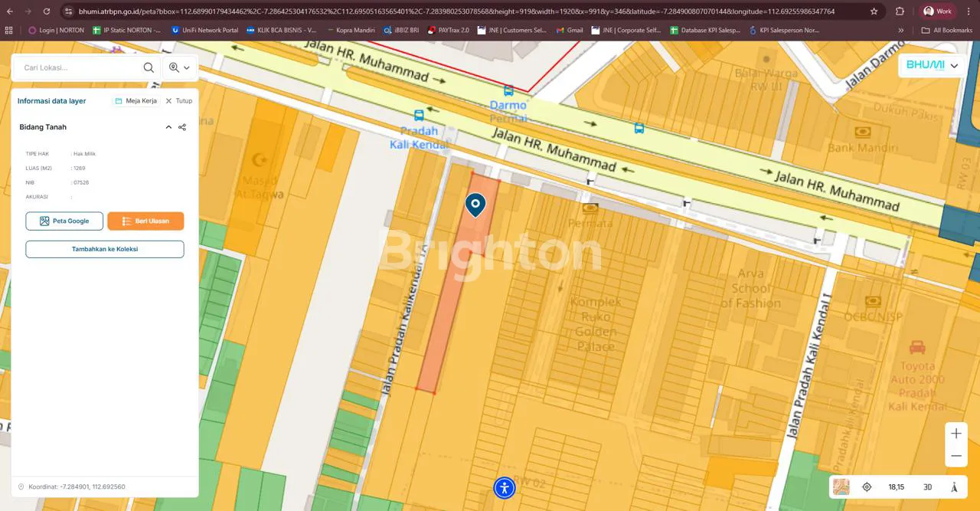Click Tambahkan ke Koleksi button
Viewport: 980px width, 511px height.
[105, 249]
